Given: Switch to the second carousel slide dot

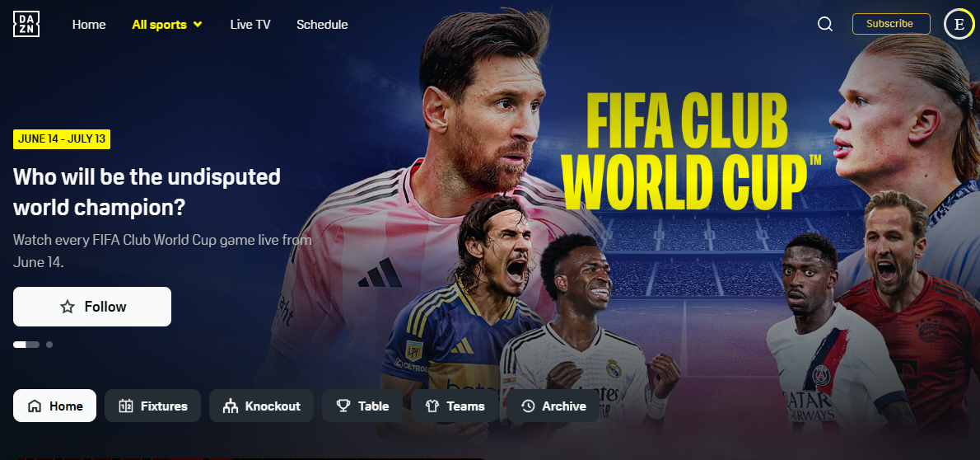Looking at the screenshot, I should tap(49, 345).
